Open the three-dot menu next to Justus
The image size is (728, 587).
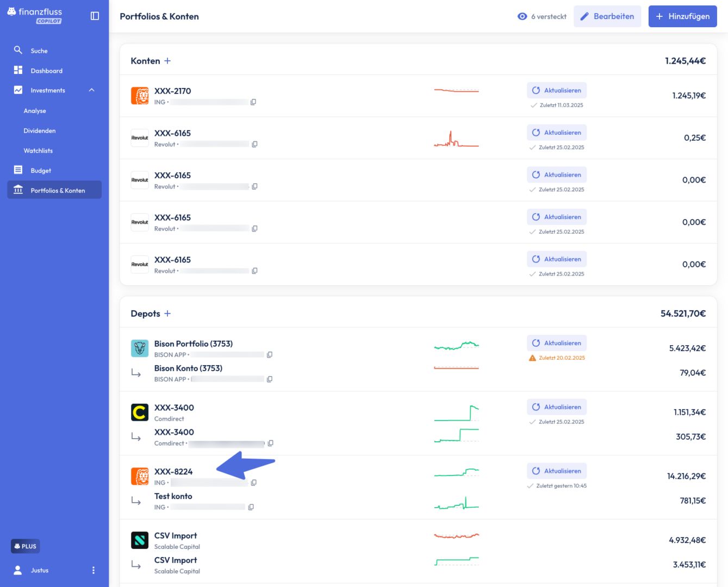click(x=94, y=570)
